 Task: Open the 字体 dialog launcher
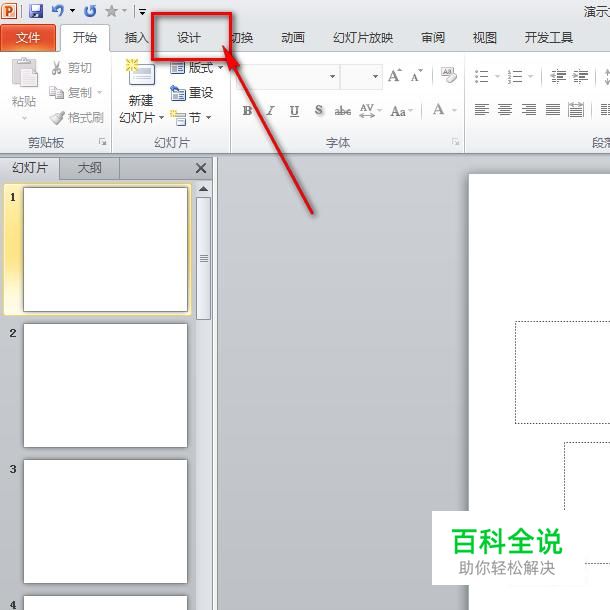tap(455, 142)
